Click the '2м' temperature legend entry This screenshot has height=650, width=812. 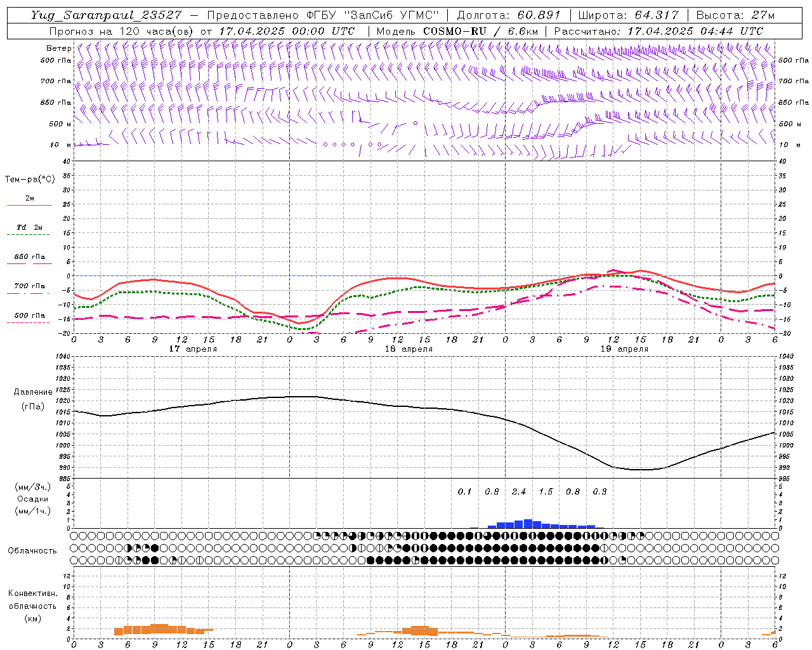click(30, 199)
